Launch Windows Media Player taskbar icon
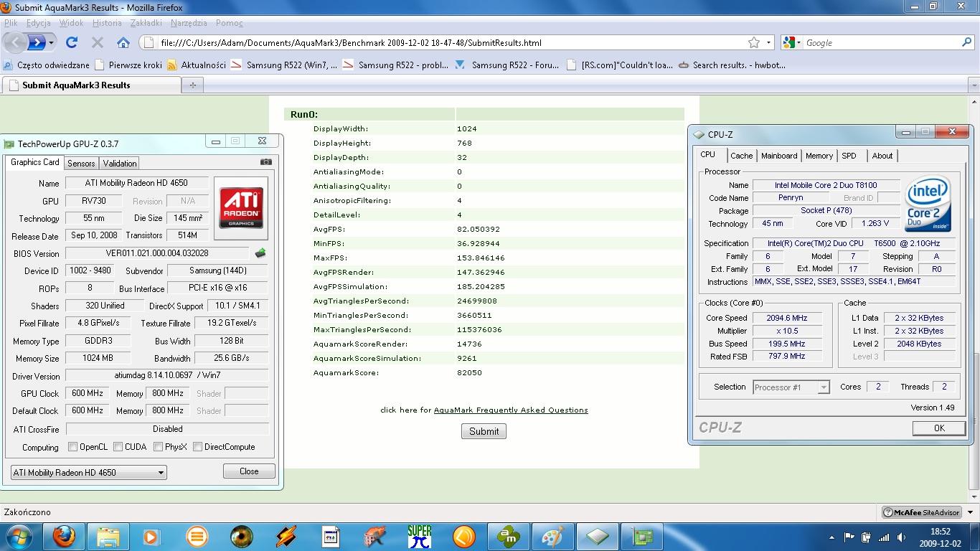 click(x=151, y=536)
